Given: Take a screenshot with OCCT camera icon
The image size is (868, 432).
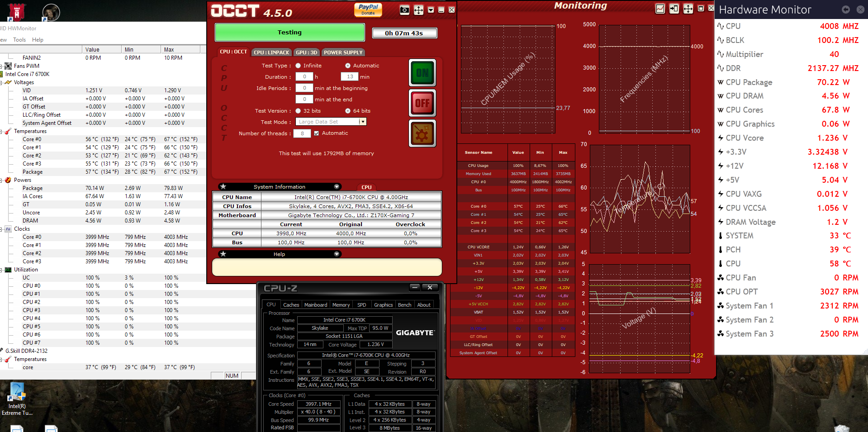Looking at the screenshot, I should tap(405, 10).
